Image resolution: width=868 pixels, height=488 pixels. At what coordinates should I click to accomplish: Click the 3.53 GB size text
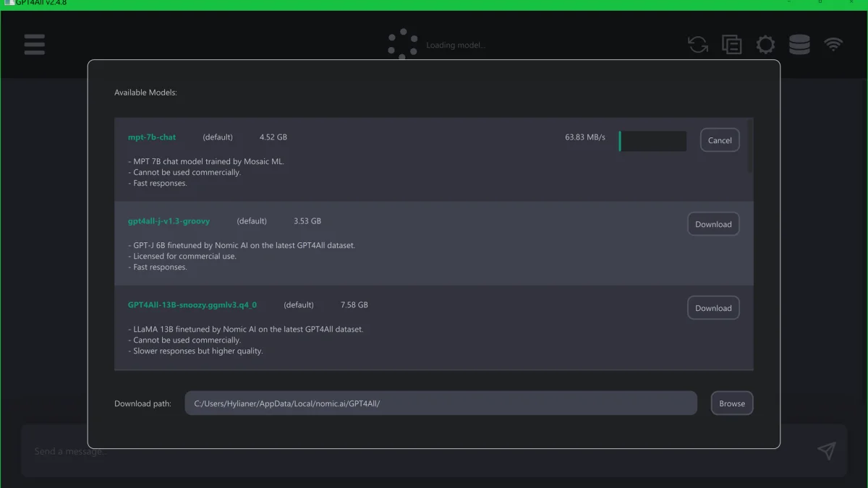point(307,221)
